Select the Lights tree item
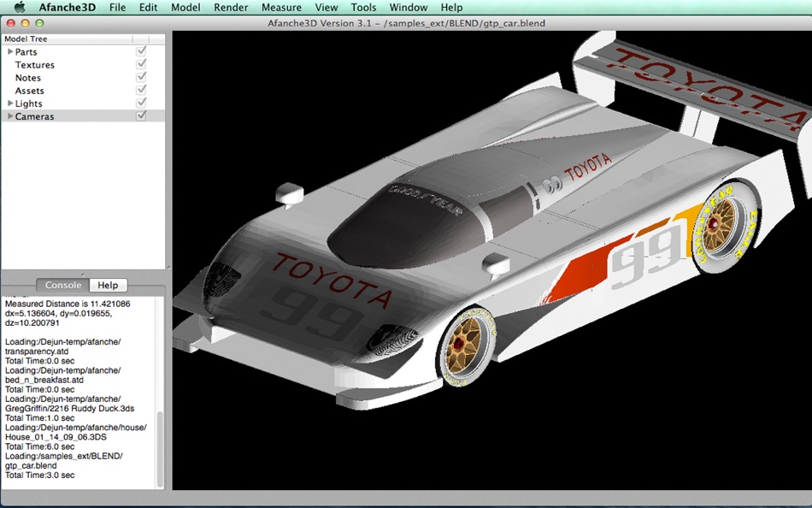This screenshot has width=812, height=508. coord(28,103)
